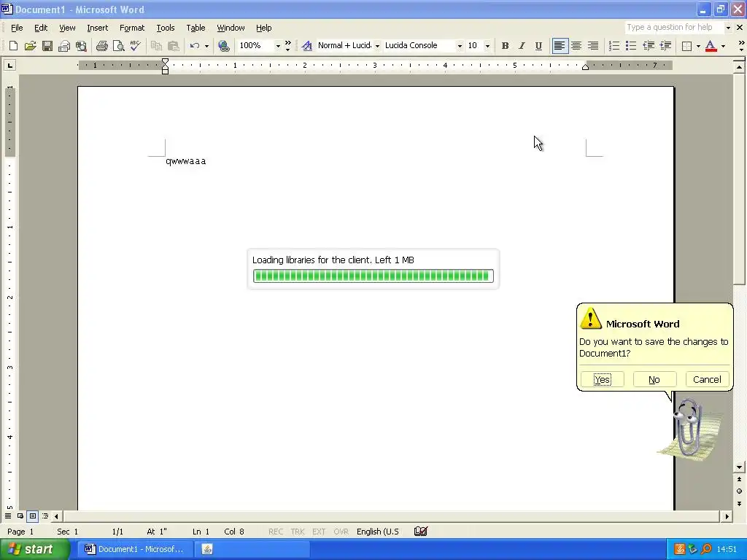
Task: Apply outside border with border icon
Action: click(x=686, y=46)
